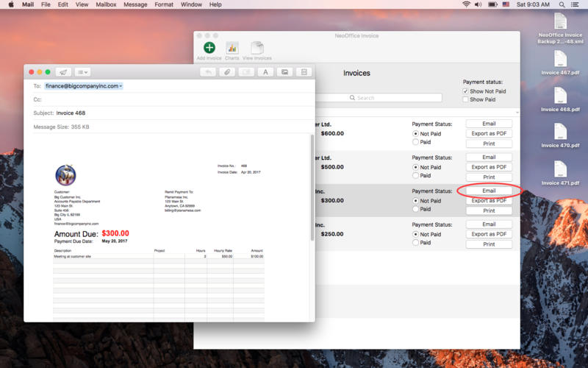
Task: Open the Edit menu
Action: click(63, 4)
